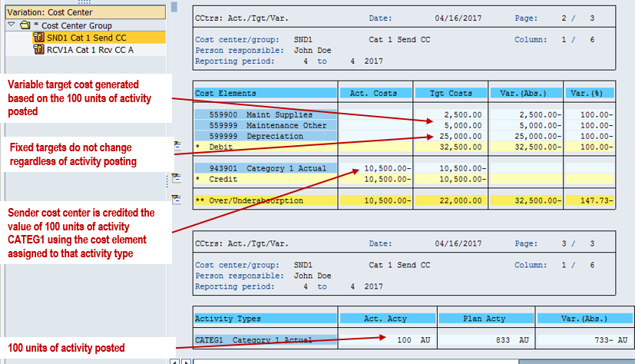Click the row icon beside Debit subtotal

point(176,144)
